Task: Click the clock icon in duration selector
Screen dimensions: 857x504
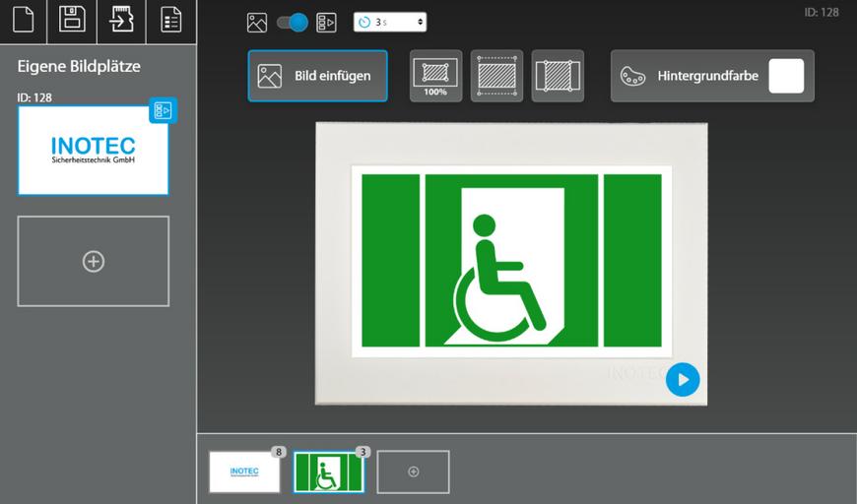Action: 364,22
